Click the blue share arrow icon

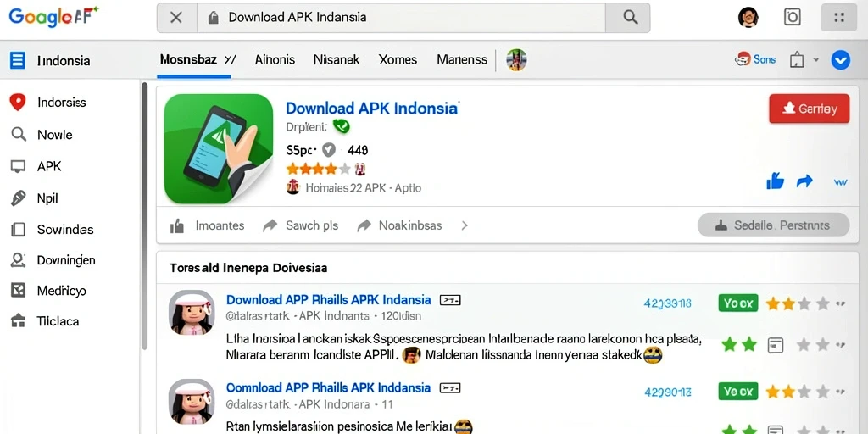(804, 181)
